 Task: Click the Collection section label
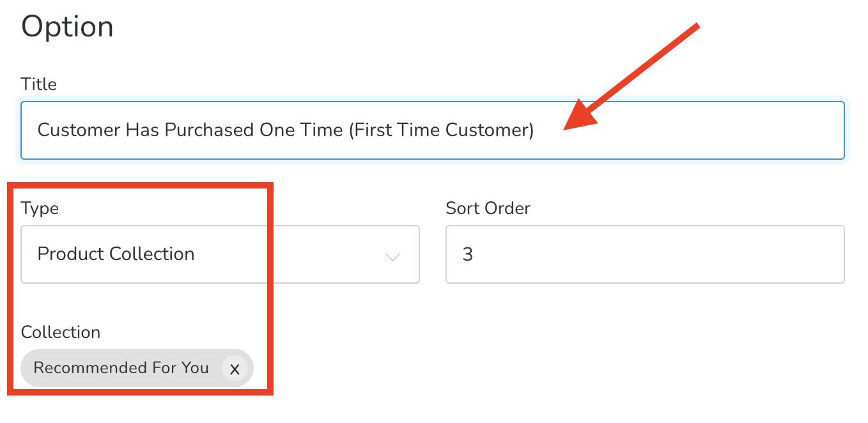point(61,332)
